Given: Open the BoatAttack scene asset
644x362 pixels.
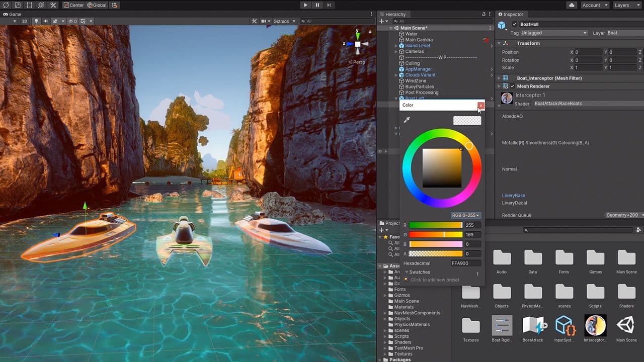Looking at the screenshot, I should click(533, 329).
